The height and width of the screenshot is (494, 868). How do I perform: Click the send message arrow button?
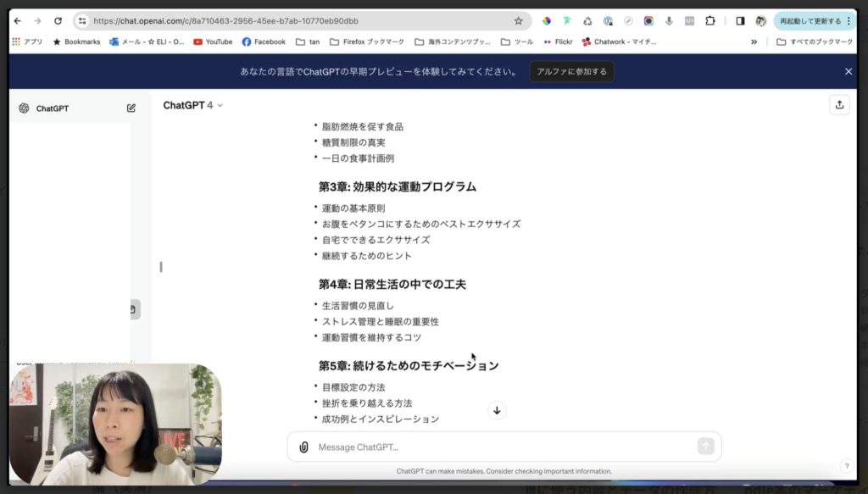coord(705,447)
